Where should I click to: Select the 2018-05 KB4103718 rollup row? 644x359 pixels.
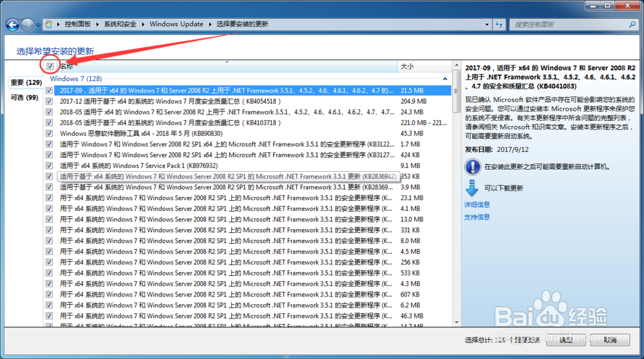248,123
